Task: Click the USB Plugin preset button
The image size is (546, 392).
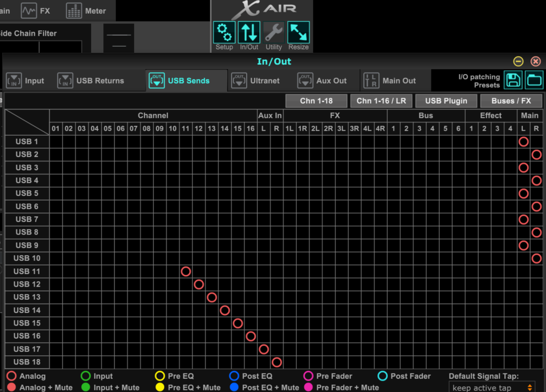Action: coord(446,101)
